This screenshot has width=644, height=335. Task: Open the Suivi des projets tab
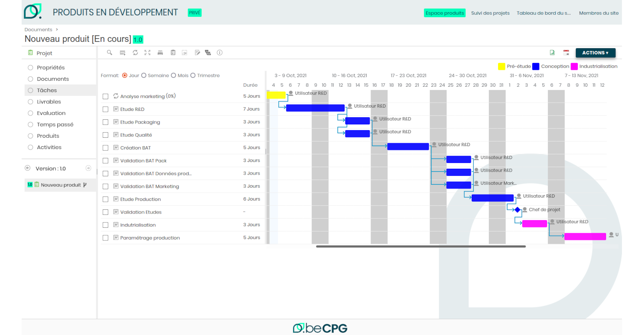click(490, 13)
